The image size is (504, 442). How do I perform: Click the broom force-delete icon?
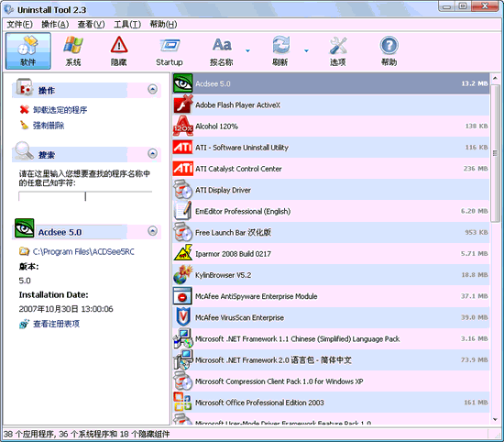click(24, 125)
